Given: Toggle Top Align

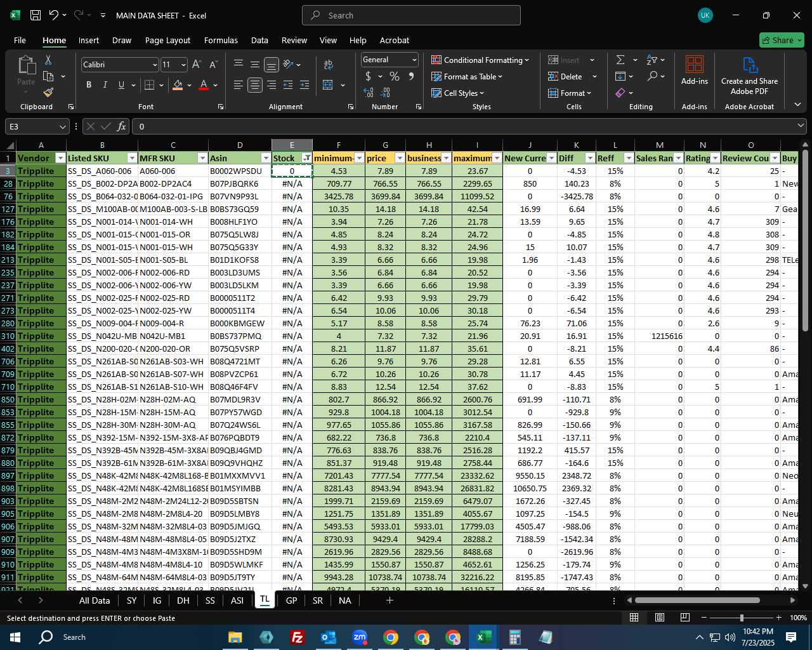Looking at the screenshot, I should tap(239, 65).
